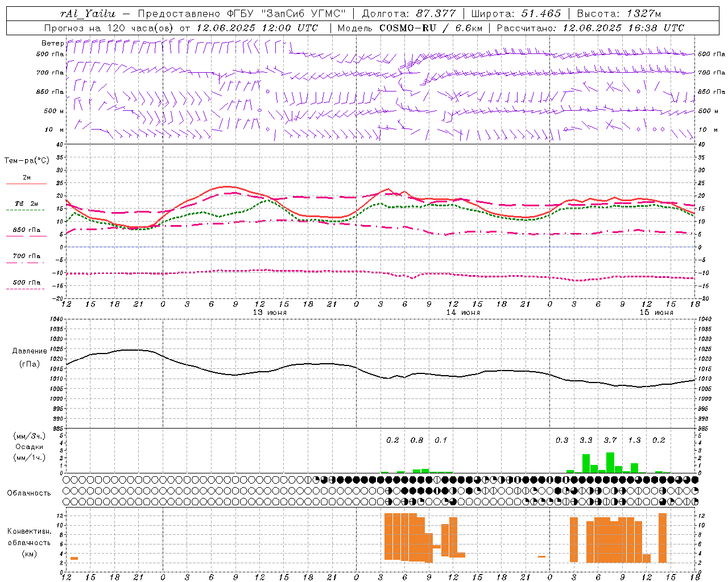This screenshot has width=728, height=582.
Task: Click the (км) convective cloud unit label
Action: click(x=29, y=554)
